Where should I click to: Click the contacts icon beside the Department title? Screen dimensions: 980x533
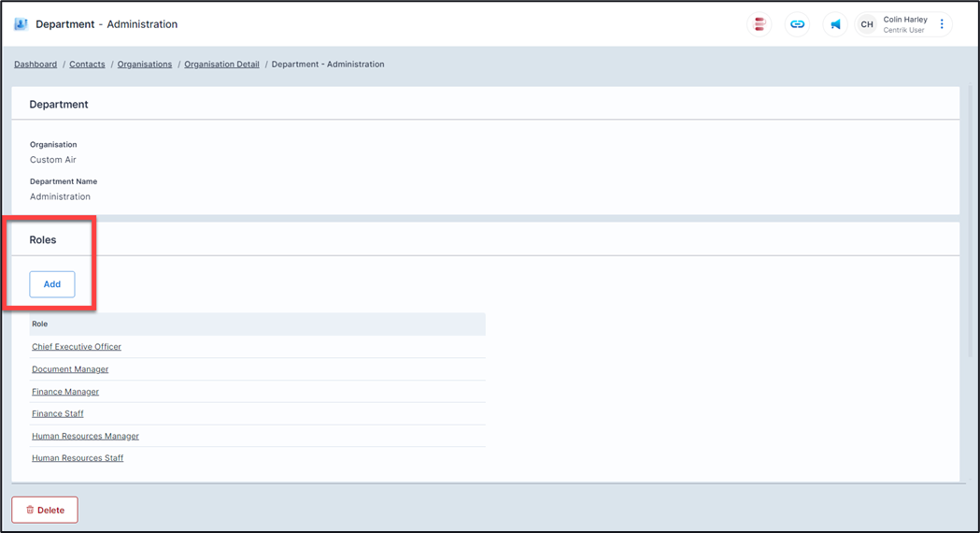(21, 24)
